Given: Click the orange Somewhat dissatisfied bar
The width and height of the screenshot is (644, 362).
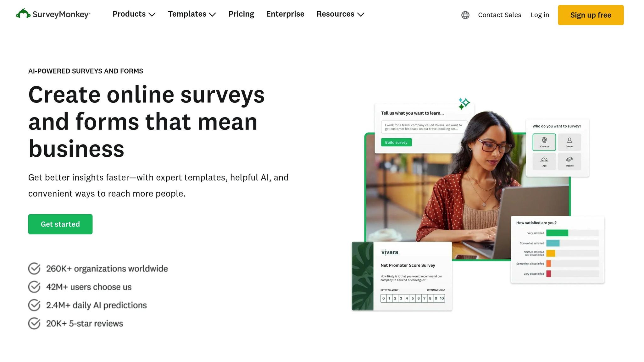Looking at the screenshot, I should coord(548,264).
